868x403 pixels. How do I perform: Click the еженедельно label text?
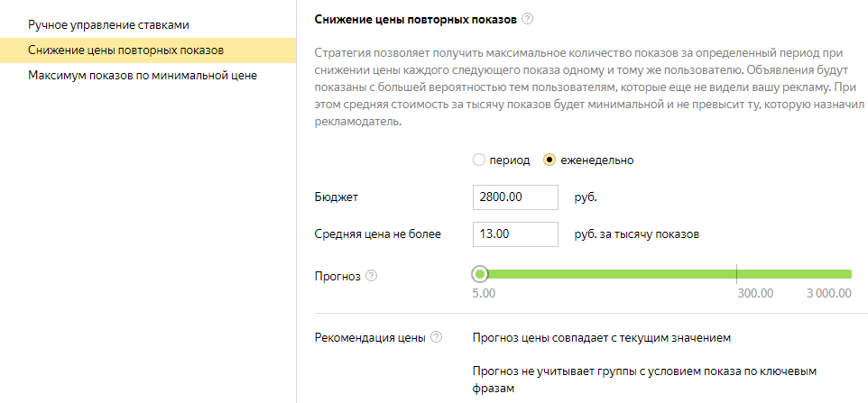[597, 160]
